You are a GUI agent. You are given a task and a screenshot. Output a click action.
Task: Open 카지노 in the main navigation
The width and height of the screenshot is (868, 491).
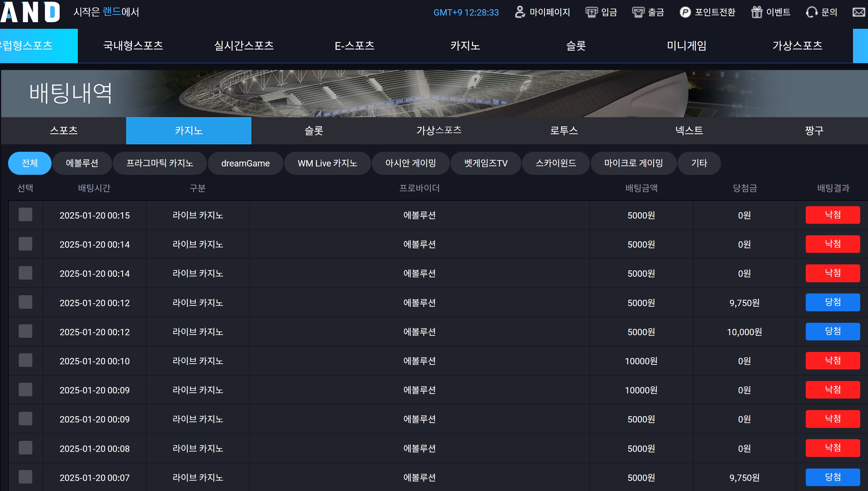point(465,46)
